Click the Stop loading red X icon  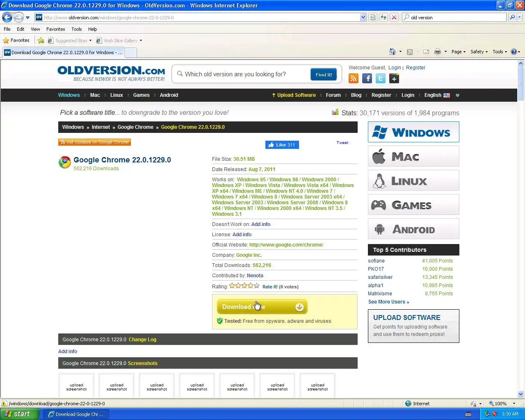tap(394, 17)
